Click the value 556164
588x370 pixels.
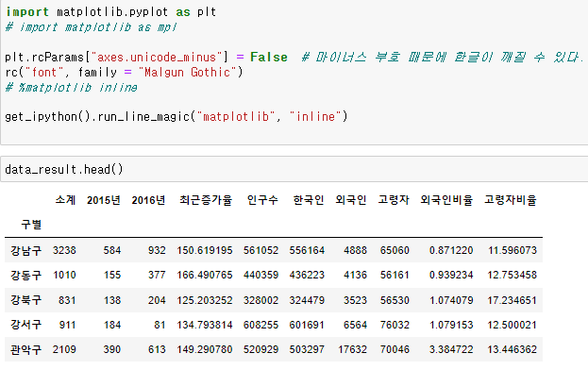point(307,250)
